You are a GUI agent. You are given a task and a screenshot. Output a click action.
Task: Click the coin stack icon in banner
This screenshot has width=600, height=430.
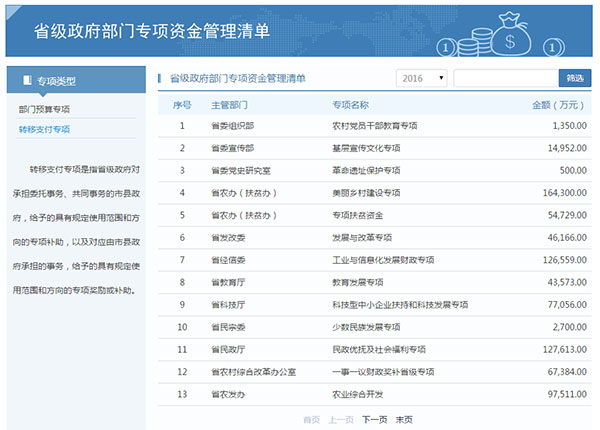coord(478,41)
